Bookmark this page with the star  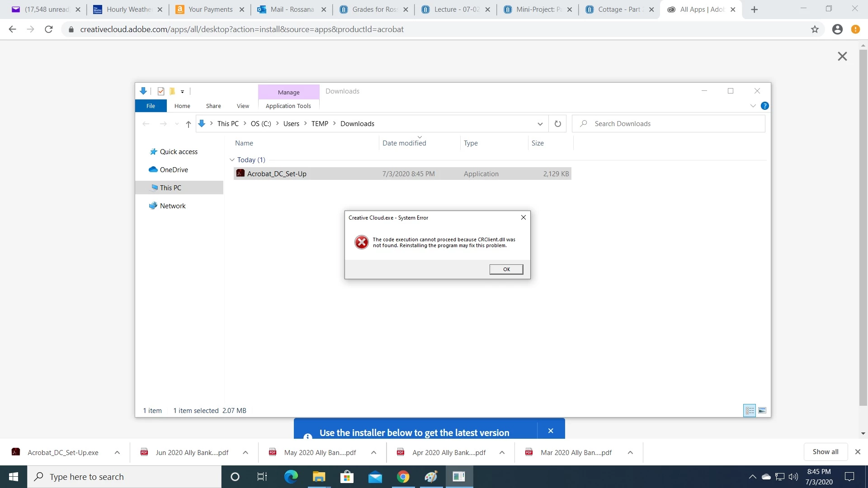pyautogui.click(x=815, y=29)
